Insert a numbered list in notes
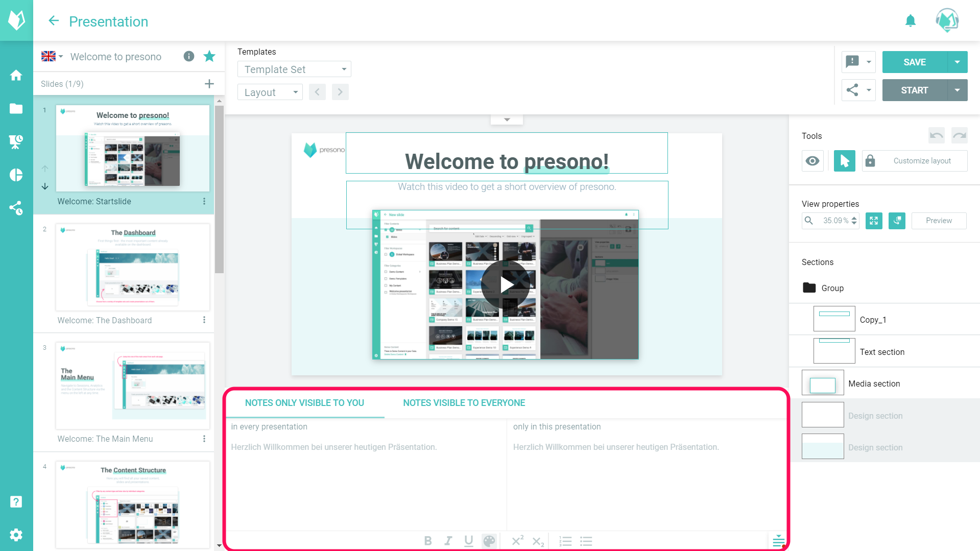The image size is (980, 551). (565, 541)
